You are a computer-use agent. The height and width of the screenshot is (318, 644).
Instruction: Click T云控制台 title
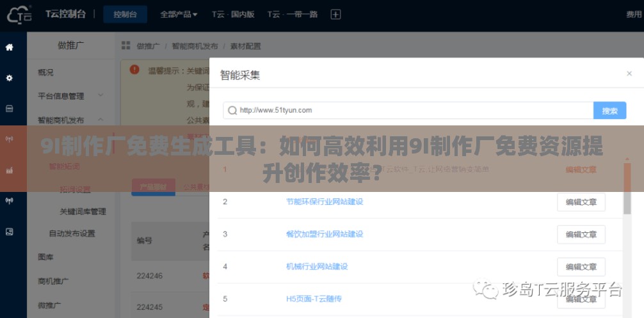[66, 14]
